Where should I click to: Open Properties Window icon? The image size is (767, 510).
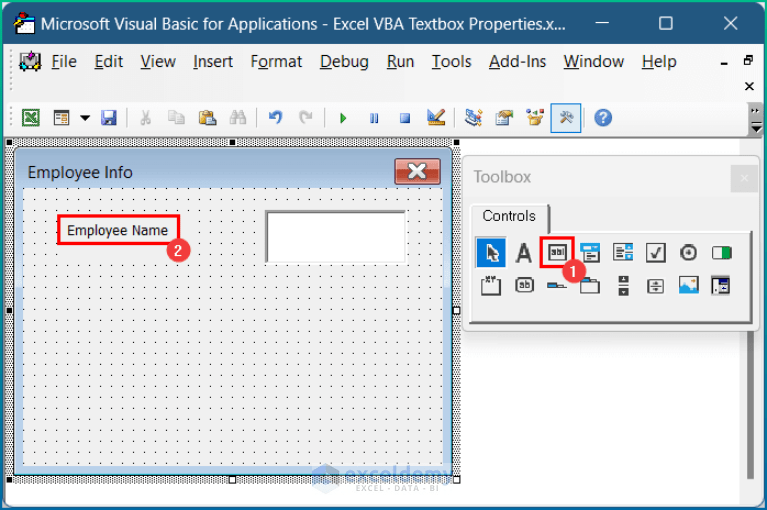tap(504, 118)
